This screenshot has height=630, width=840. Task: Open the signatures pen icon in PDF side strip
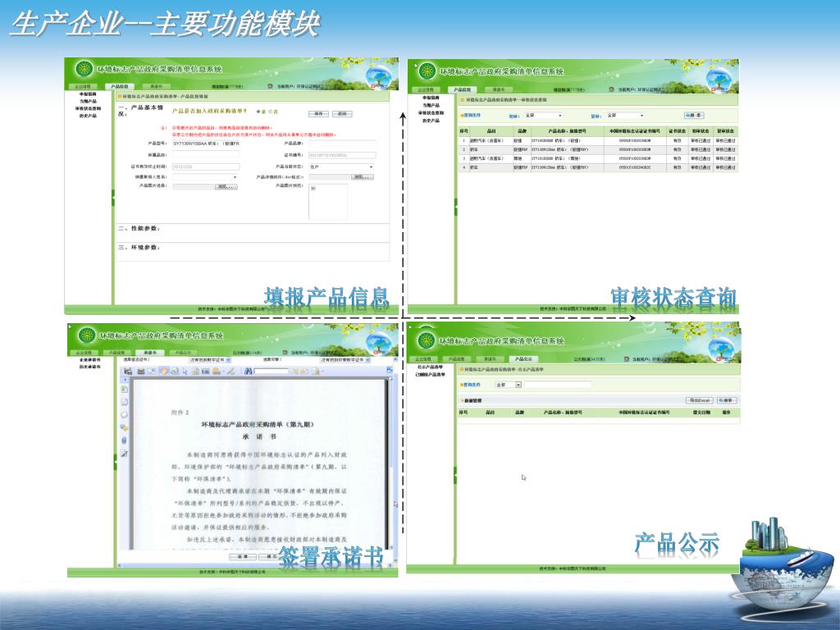click(x=125, y=454)
